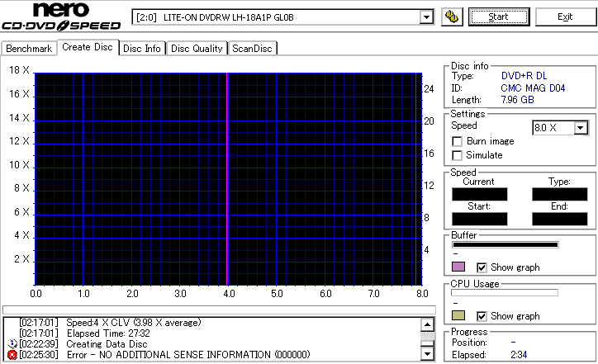Toggle Buffer Show graph checkbox
This screenshot has height=364, width=598.
coord(482,267)
